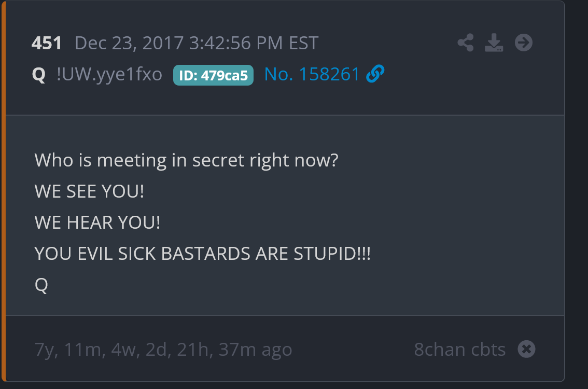Open the No. 158261 link
This screenshot has height=389, width=588.
pos(312,74)
